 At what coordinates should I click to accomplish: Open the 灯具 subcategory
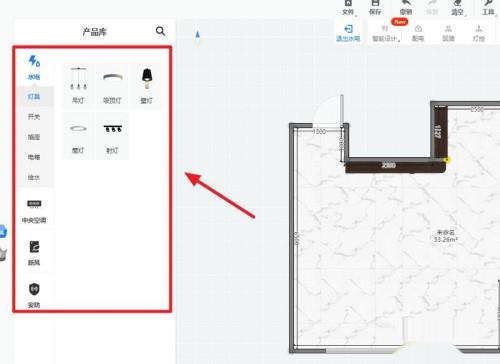coord(34,97)
